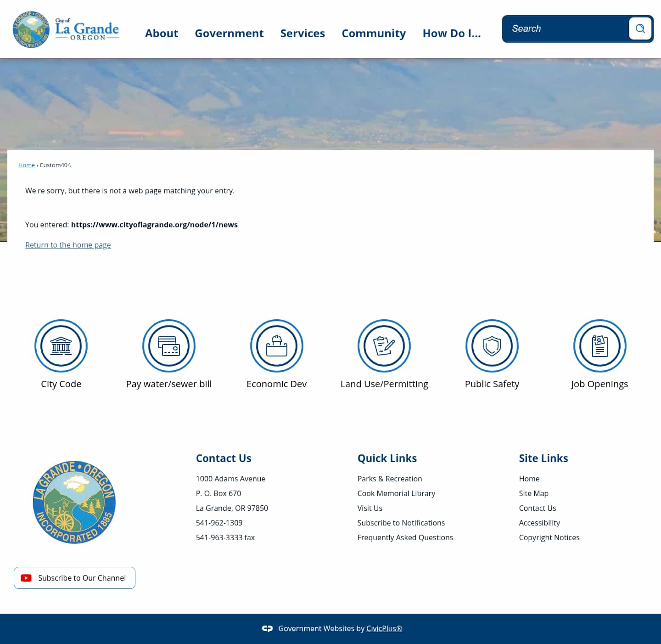The image size is (661, 644).
Task: Open Frequently Asked Questions from Quick Links
Action: tap(405, 537)
